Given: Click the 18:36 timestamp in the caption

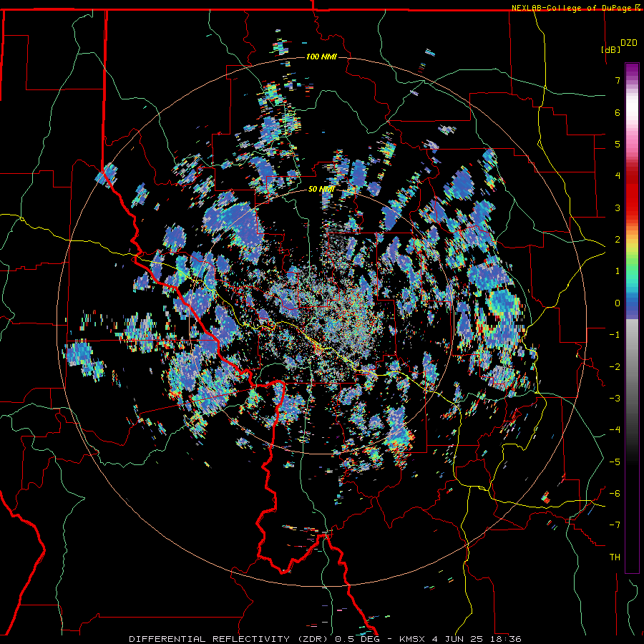Looking at the screenshot, I should [x=504, y=639].
